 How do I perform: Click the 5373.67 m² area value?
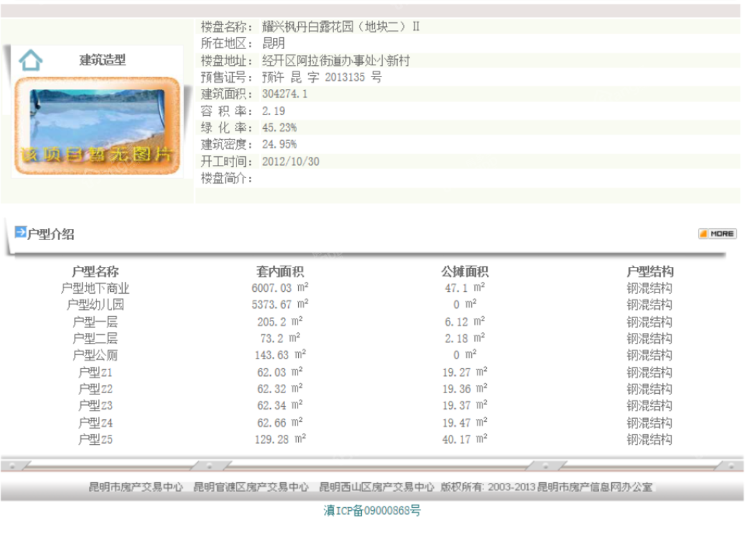(x=280, y=305)
